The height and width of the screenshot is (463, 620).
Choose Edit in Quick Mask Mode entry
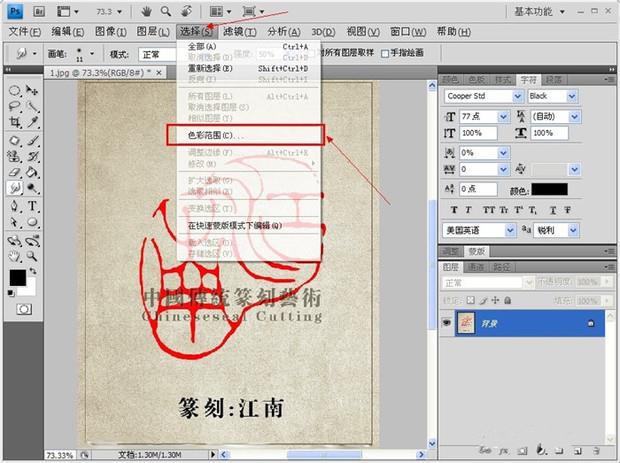[248, 226]
